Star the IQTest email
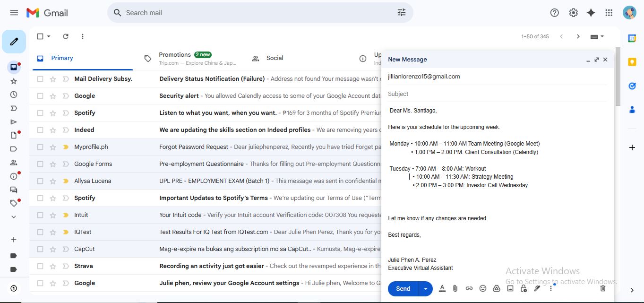This screenshot has width=644, height=303. [x=53, y=232]
